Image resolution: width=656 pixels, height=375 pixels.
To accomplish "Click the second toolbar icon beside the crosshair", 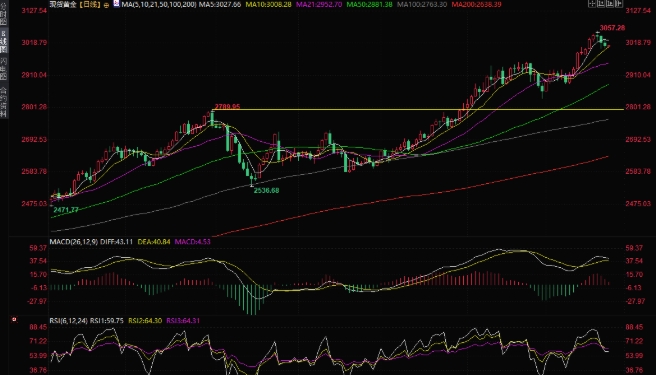I will pos(601,3).
